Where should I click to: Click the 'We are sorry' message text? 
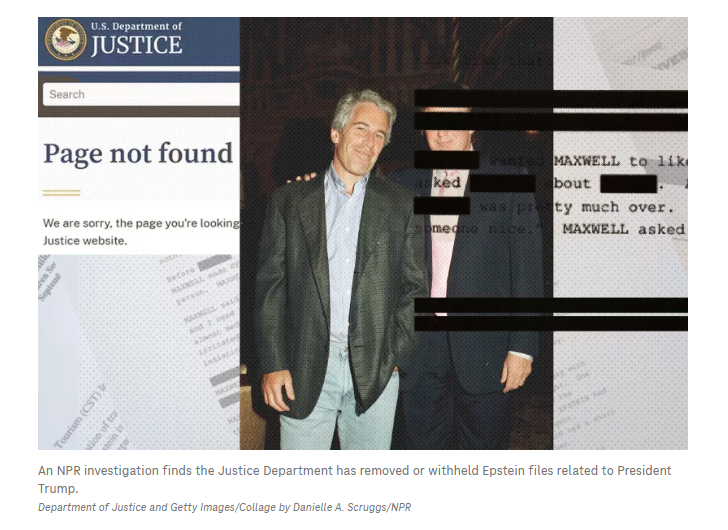(141, 232)
